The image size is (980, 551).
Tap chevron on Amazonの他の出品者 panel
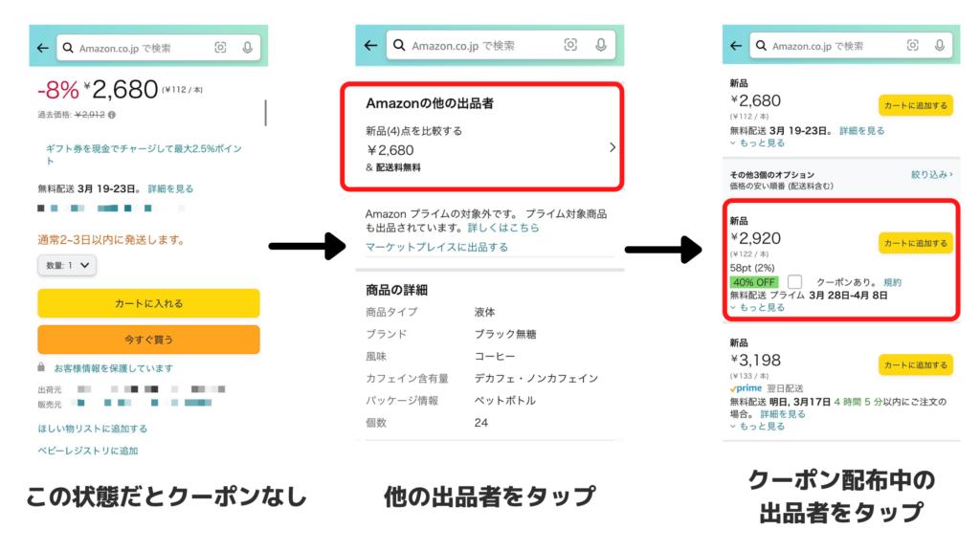(612, 147)
